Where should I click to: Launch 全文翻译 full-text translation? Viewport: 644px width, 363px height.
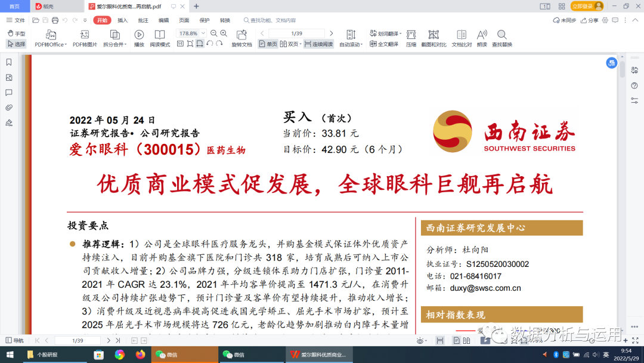click(384, 44)
